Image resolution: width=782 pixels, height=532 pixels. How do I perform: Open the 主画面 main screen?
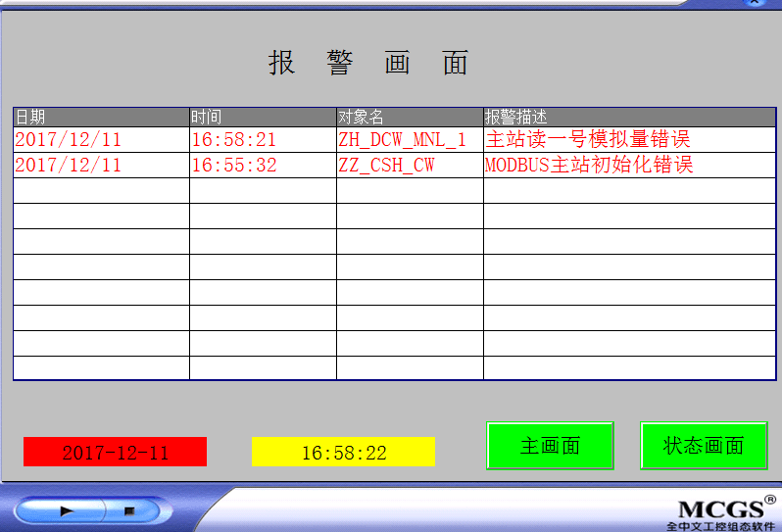pos(550,446)
